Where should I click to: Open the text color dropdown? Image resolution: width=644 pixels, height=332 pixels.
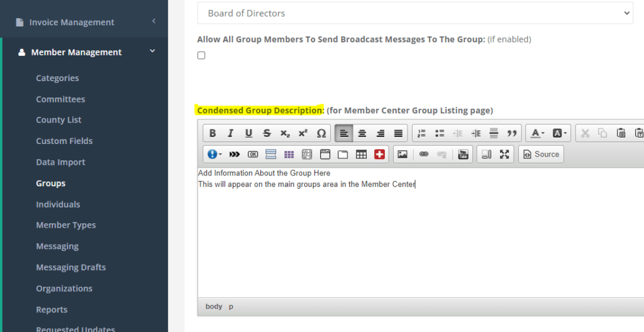click(x=537, y=133)
